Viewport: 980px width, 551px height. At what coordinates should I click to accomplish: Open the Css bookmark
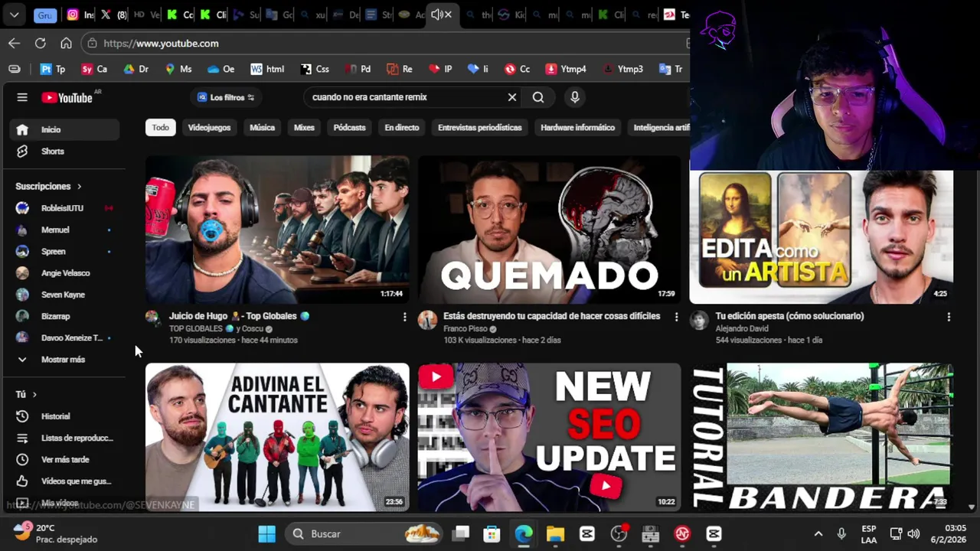coord(315,69)
